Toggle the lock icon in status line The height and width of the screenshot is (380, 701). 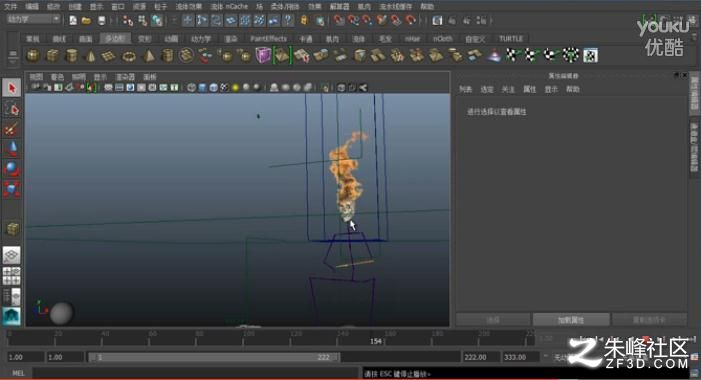(x=304, y=20)
